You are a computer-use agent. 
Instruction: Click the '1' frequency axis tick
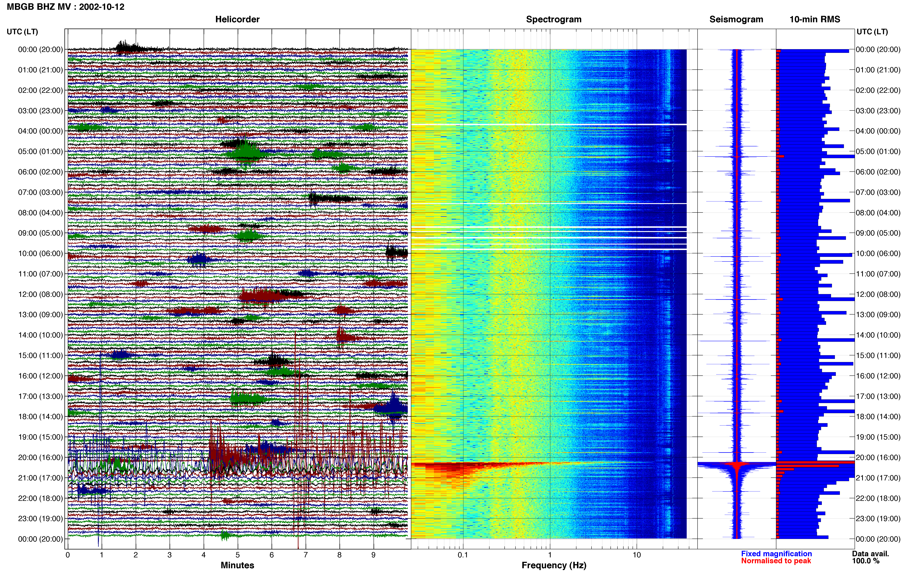pyautogui.click(x=550, y=555)
